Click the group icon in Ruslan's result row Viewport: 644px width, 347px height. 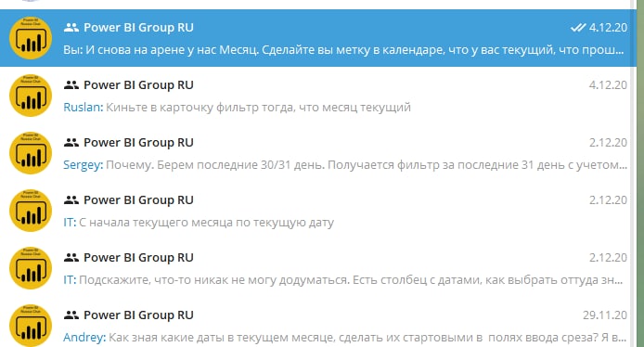tap(71, 85)
